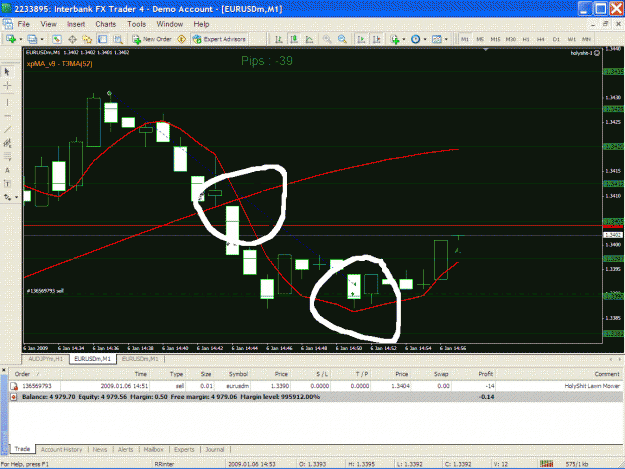Open the Help menu

click(x=201, y=24)
